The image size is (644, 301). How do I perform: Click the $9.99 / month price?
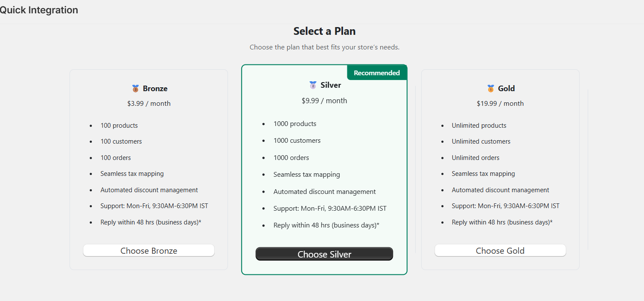324,101
